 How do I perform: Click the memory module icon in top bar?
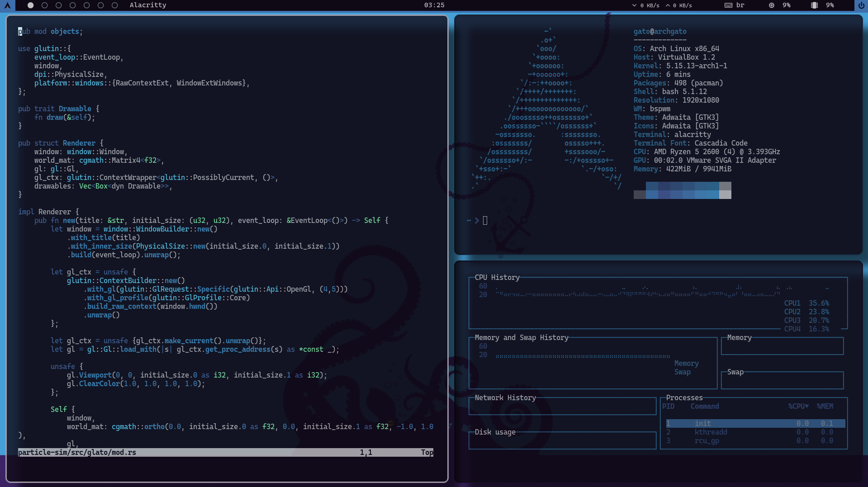tap(814, 5)
